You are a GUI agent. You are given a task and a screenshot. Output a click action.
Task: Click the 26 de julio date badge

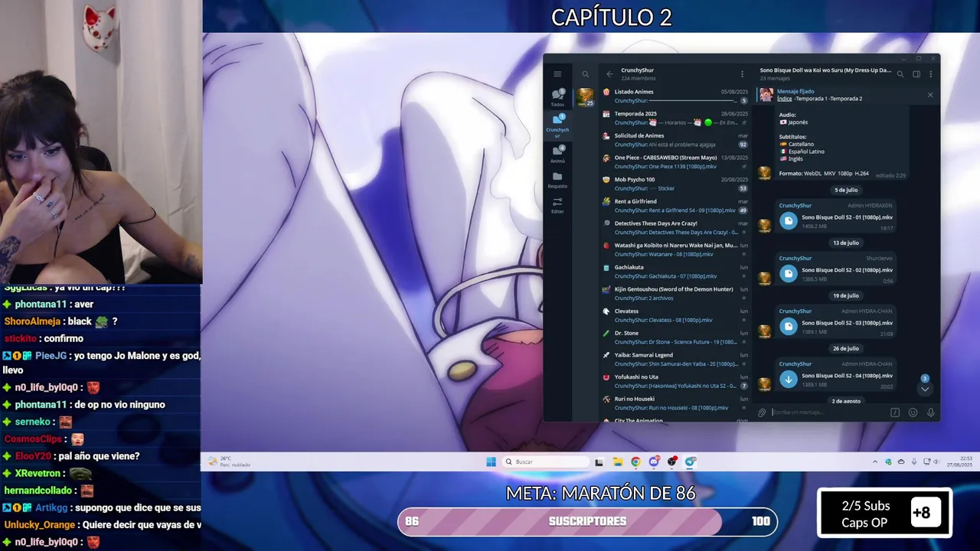click(846, 348)
